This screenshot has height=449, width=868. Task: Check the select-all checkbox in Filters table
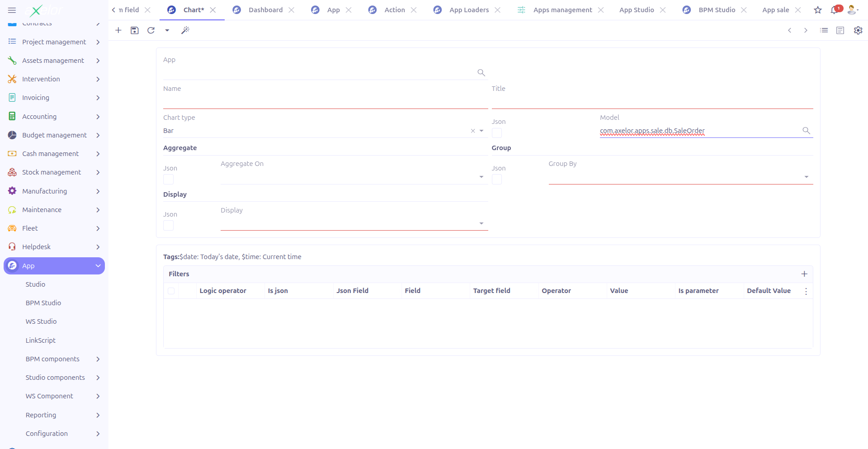[x=171, y=291]
